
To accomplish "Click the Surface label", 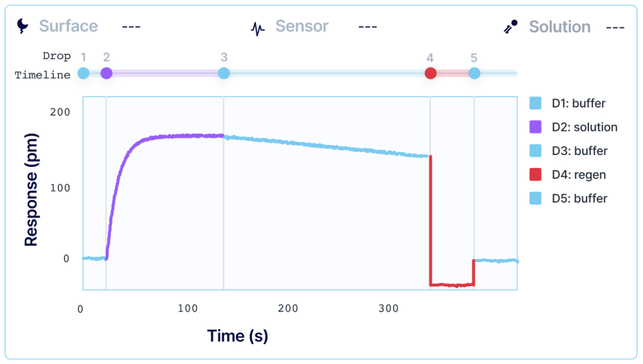I will (x=68, y=26).
